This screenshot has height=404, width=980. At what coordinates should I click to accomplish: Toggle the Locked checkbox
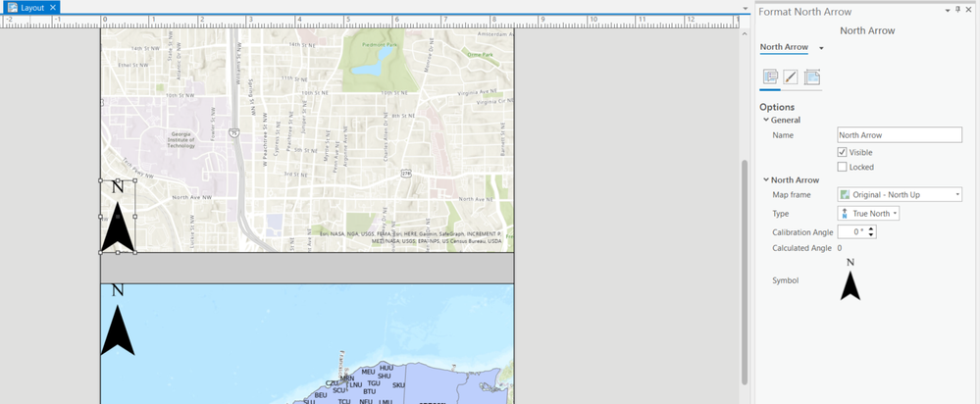[x=842, y=167]
